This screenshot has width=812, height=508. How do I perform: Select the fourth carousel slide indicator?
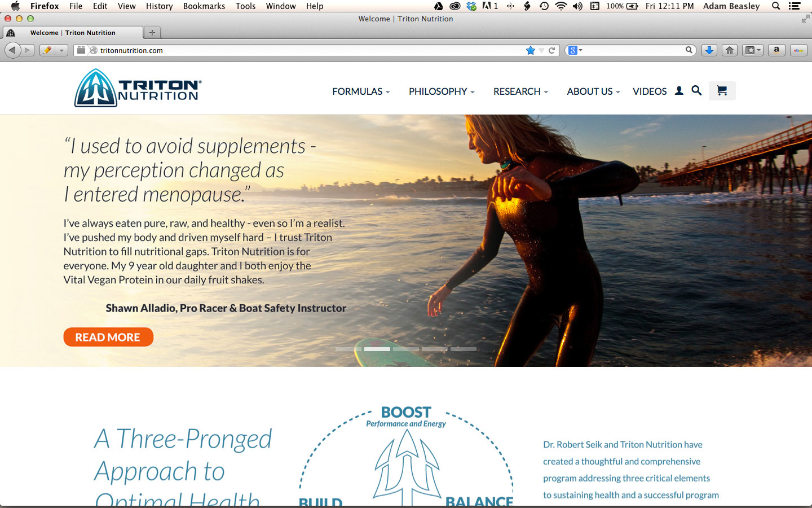coord(435,349)
